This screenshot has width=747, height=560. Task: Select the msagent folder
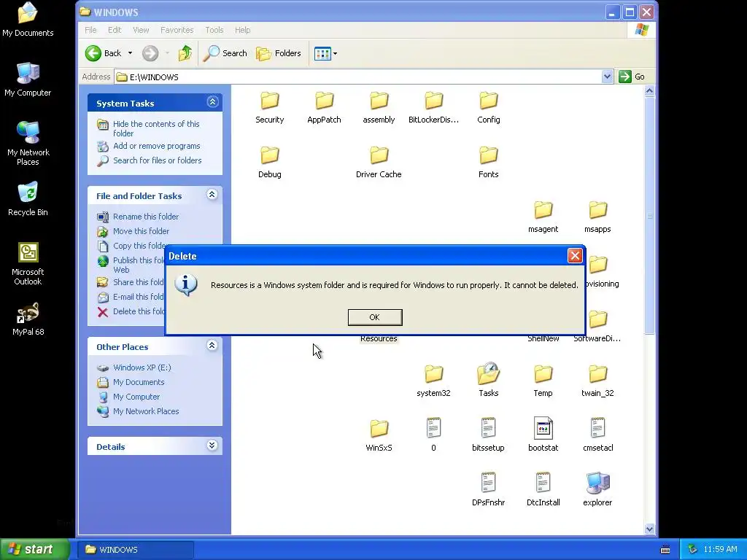click(x=543, y=217)
